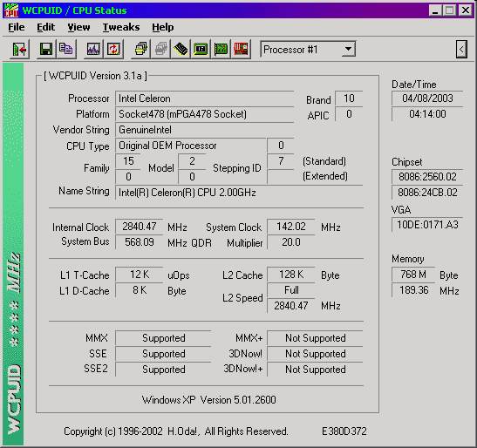Screen dimensions: 477x448
Task: Click the black memory chip icon
Action: [181, 49]
